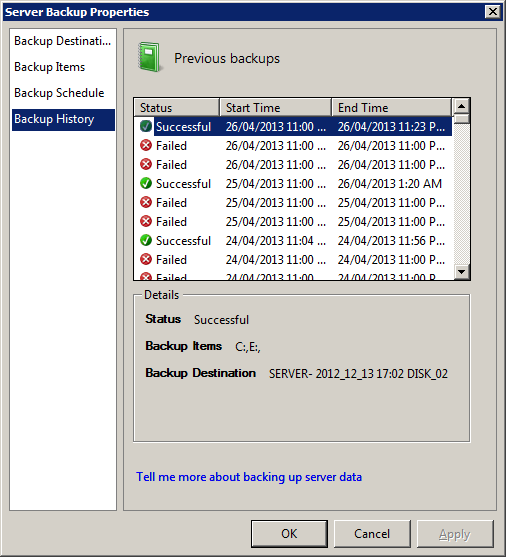Click green check icon for 24/04/2013 11:04 backup
Screen dimensions: 506x557
[146, 240]
